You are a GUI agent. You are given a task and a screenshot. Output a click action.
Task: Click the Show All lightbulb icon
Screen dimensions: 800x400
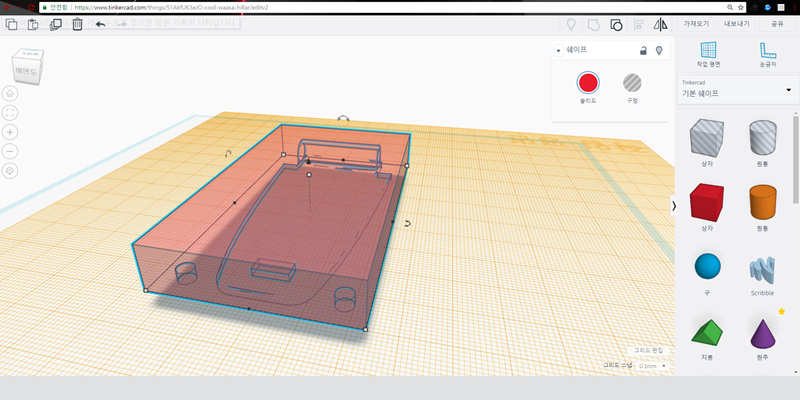pos(571,24)
